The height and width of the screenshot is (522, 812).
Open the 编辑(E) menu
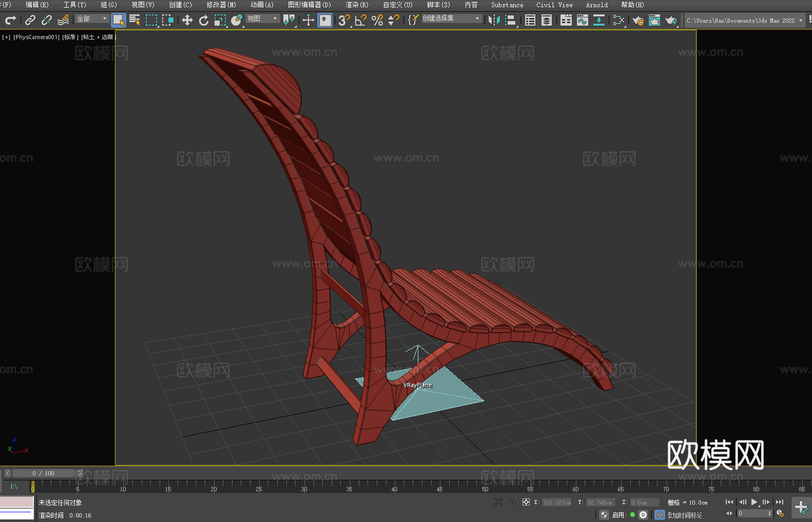pyautogui.click(x=37, y=5)
